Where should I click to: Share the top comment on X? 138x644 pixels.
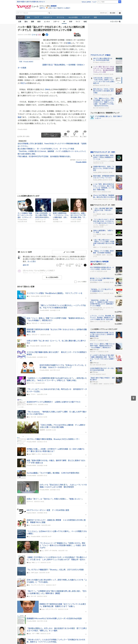point(85,265)
